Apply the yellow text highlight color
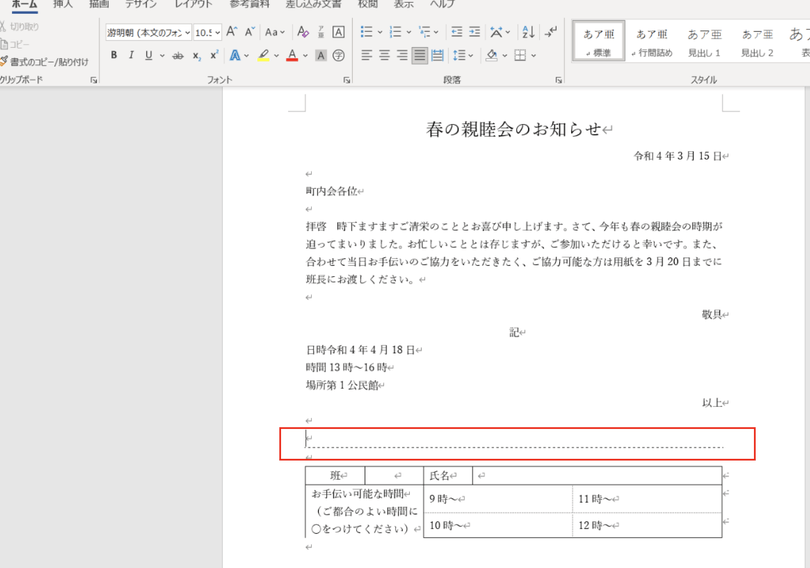Screen dimensions: 810x568 (x=262, y=56)
